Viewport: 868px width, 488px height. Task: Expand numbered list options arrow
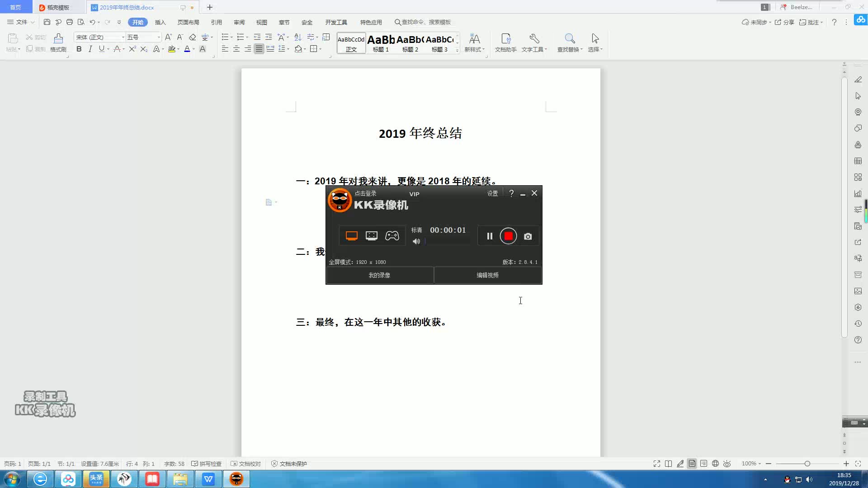tap(247, 37)
